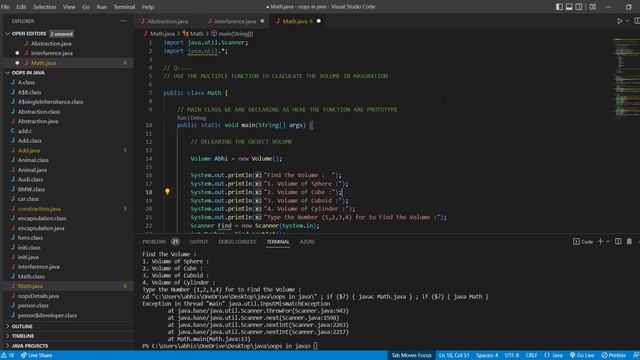Open the Terminal menu
The width and height of the screenshot is (640, 360).
pyautogui.click(x=124, y=7)
